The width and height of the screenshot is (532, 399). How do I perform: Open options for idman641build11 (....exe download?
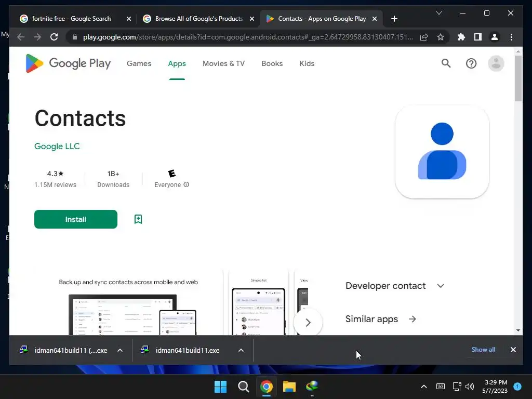[120, 351]
